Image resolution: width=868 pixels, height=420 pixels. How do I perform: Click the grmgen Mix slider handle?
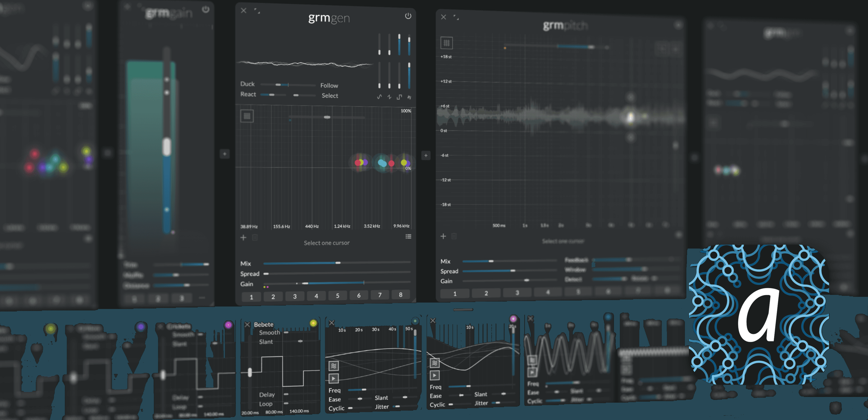[x=338, y=263]
